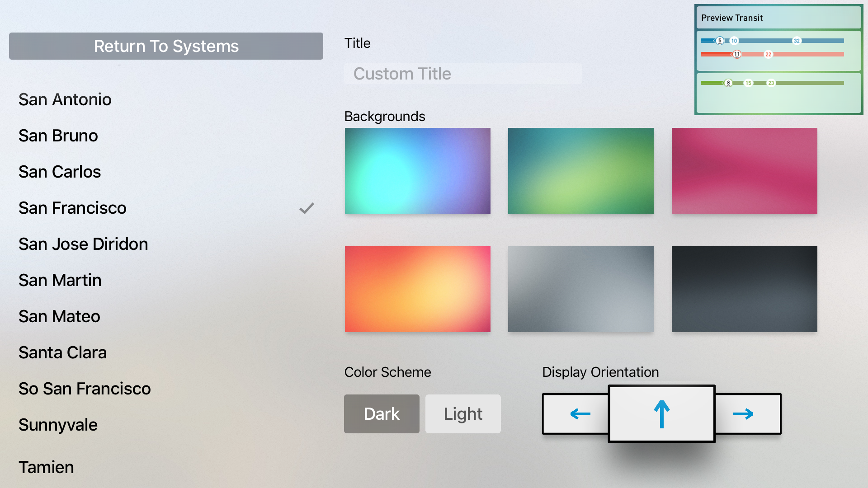Click the Title label
The width and height of the screenshot is (868, 488).
pyautogui.click(x=357, y=43)
